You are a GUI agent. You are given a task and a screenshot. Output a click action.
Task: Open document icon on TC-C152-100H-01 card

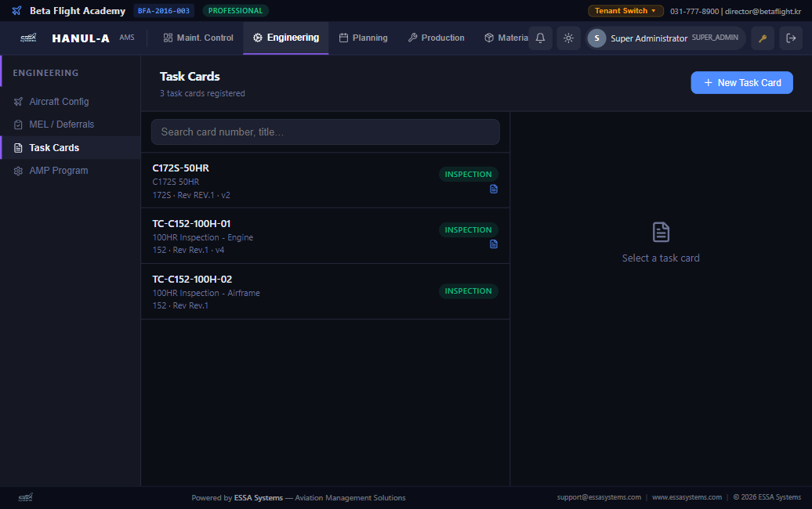(494, 244)
